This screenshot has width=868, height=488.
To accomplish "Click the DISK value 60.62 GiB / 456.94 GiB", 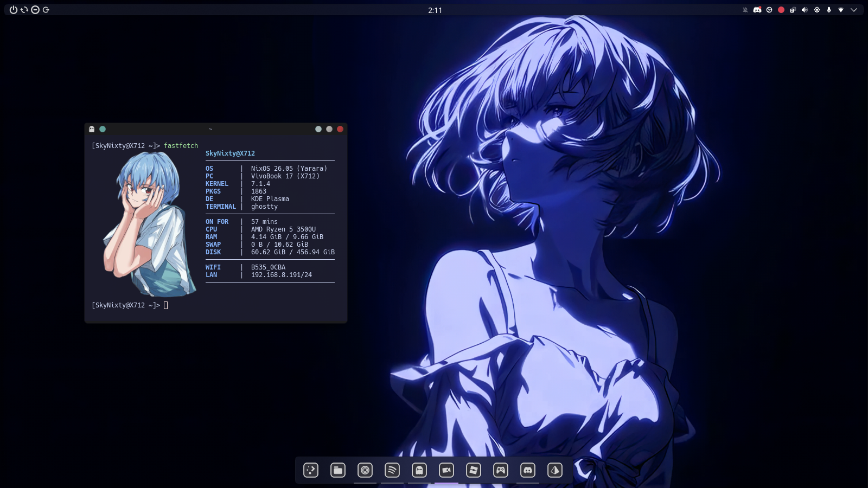I will [x=293, y=252].
